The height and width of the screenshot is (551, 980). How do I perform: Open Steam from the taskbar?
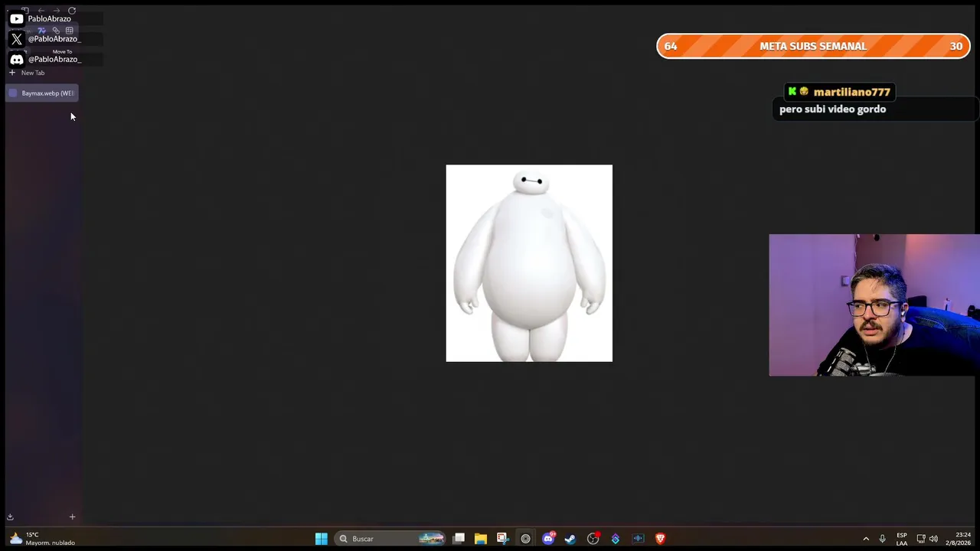tap(570, 539)
